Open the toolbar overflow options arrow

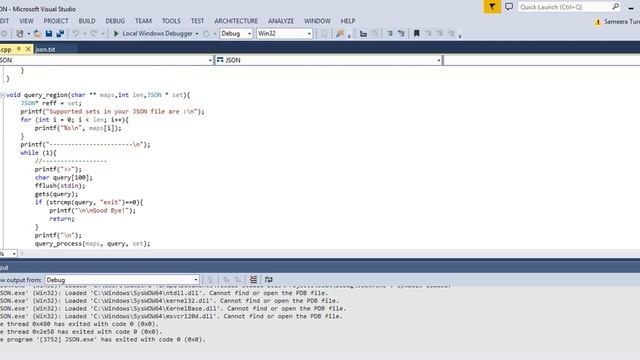[x=460, y=36]
